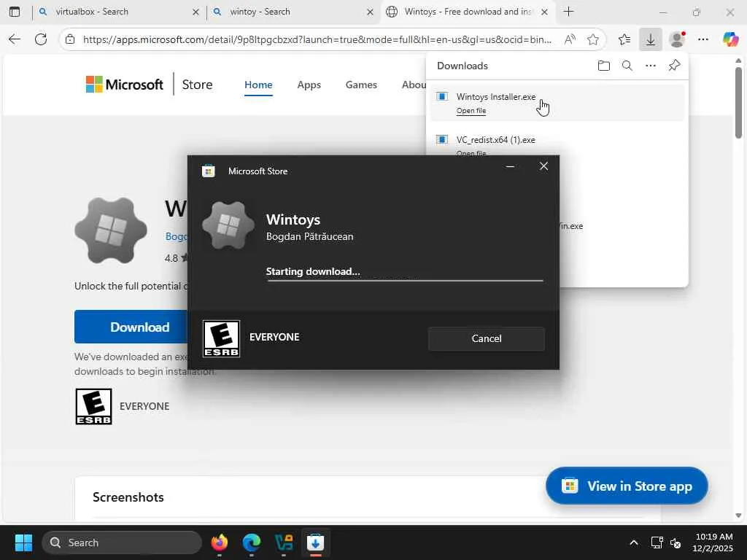
Task: Open Edge Settings and more menu
Action: click(703, 39)
